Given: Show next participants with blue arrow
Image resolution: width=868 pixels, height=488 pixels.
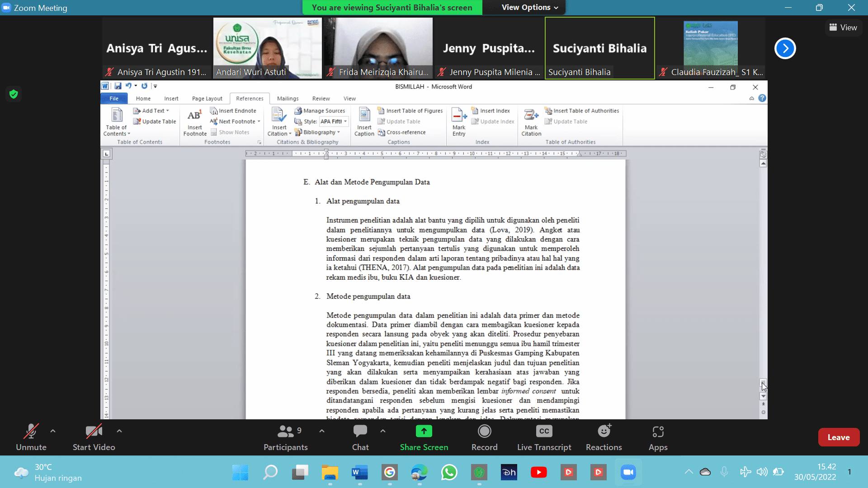Looking at the screenshot, I should pyautogui.click(x=785, y=48).
